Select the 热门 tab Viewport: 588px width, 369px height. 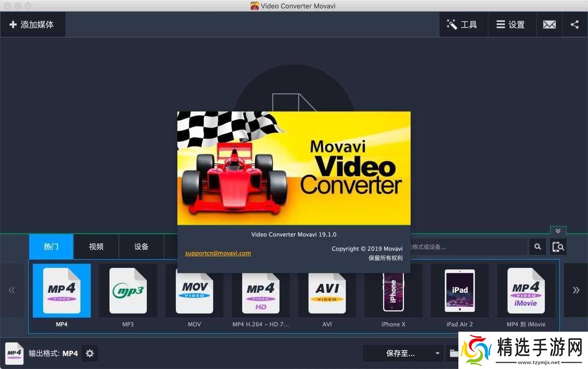[50, 247]
